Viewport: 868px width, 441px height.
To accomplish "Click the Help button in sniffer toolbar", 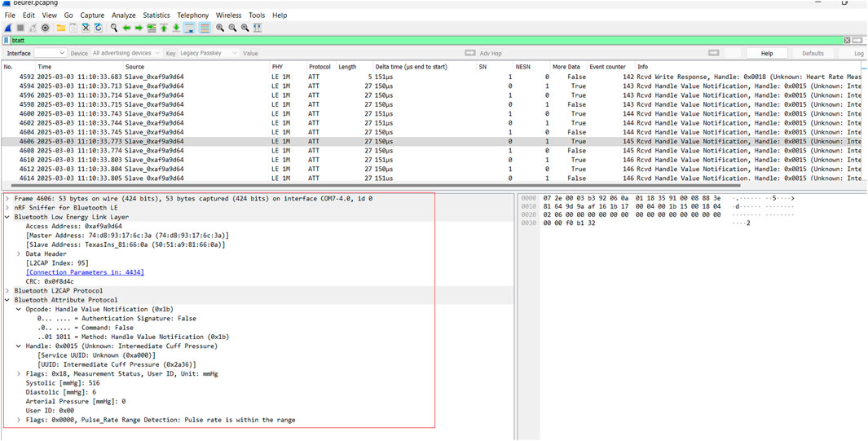I will (766, 53).
